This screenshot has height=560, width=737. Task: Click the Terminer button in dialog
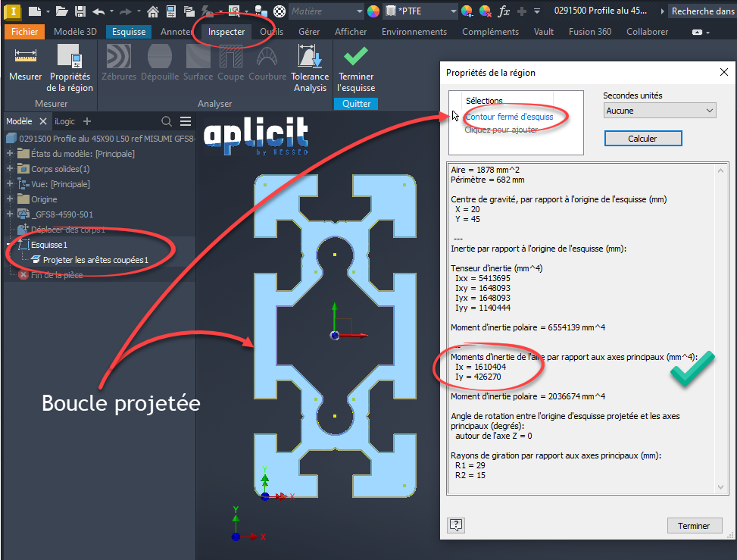(x=694, y=525)
